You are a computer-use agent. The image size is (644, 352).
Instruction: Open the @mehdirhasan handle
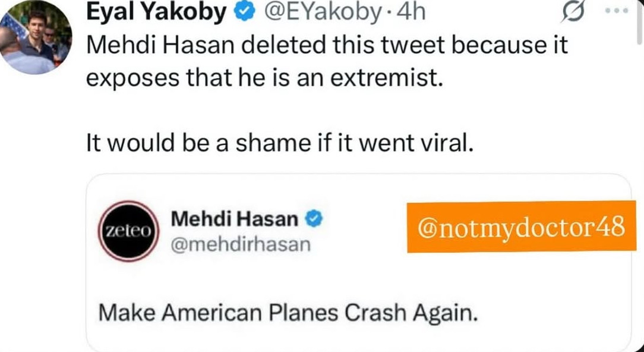(x=241, y=244)
